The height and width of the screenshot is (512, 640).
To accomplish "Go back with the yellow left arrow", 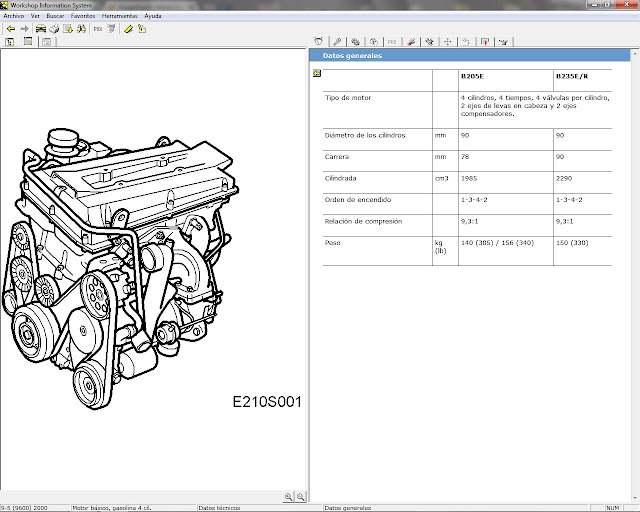I will click(11, 29).
